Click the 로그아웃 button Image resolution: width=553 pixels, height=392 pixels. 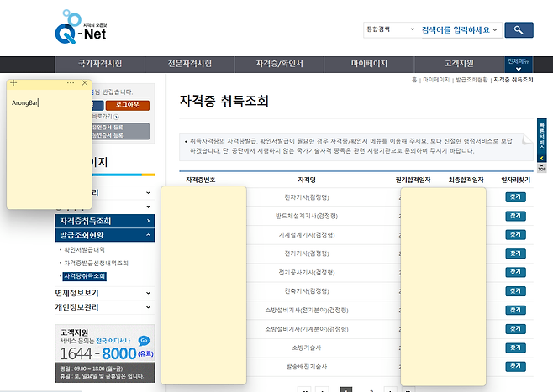click(127, 105)
